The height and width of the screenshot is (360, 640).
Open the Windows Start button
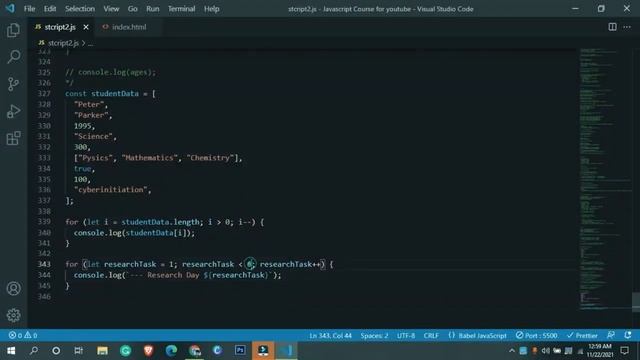pyautogui.click(x=11, y=351)
